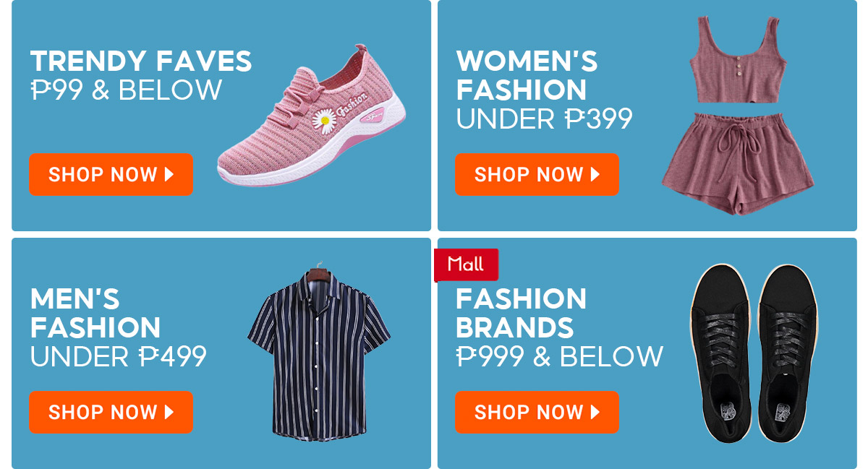Click the arrow icon in Women's Fashion Shop Now
The width and height of the screenshot is (868, 469).
(595, 174)
